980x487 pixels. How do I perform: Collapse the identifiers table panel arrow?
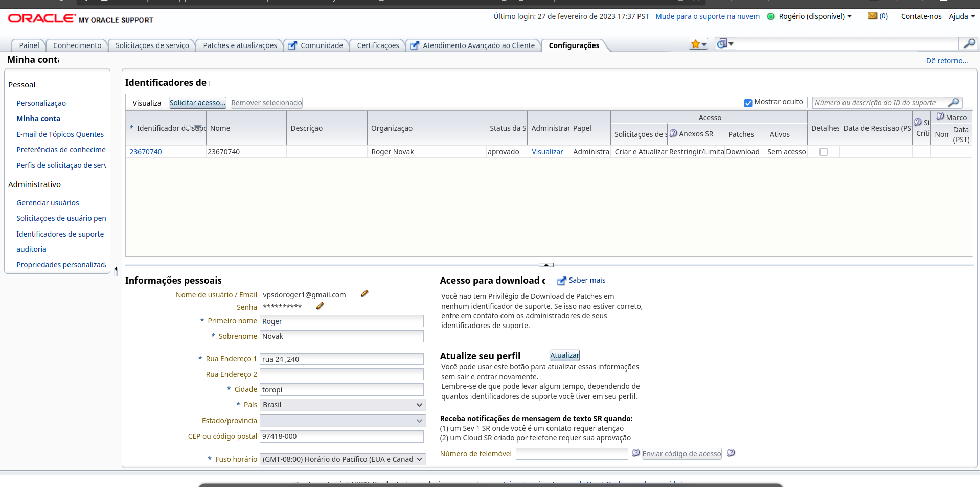click(x=546, y=265)
